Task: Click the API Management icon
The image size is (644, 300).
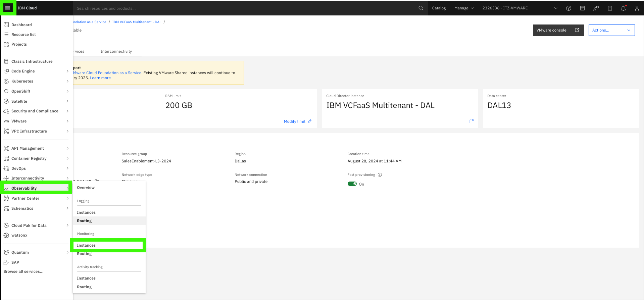Action: (6, 148)
